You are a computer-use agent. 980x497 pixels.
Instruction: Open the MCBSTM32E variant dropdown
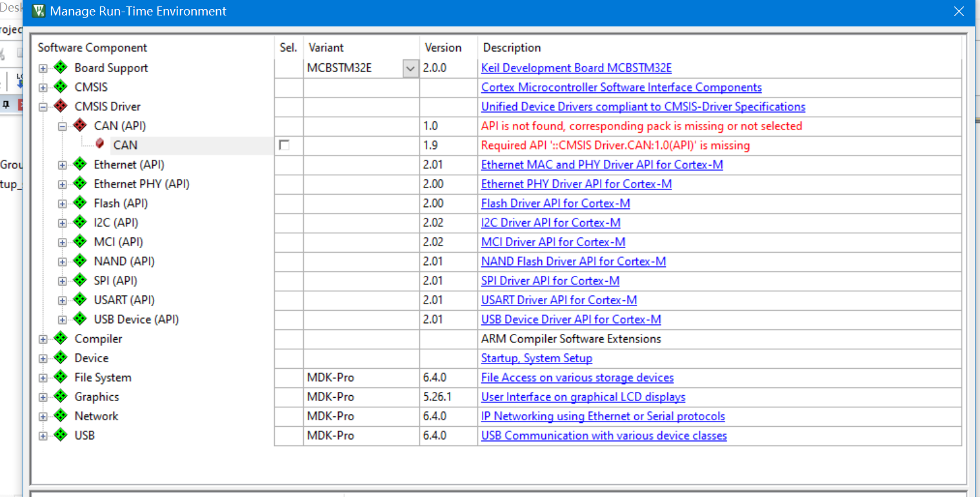pos(410,68)
